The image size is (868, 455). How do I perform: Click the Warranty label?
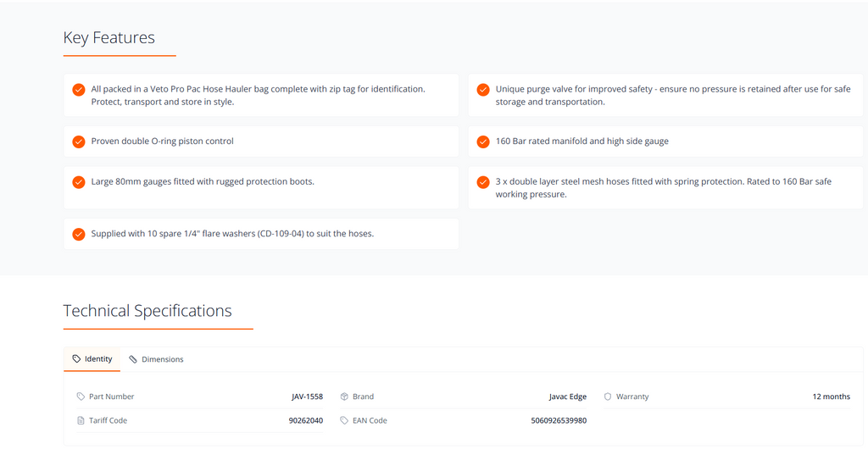click(632, 397)
